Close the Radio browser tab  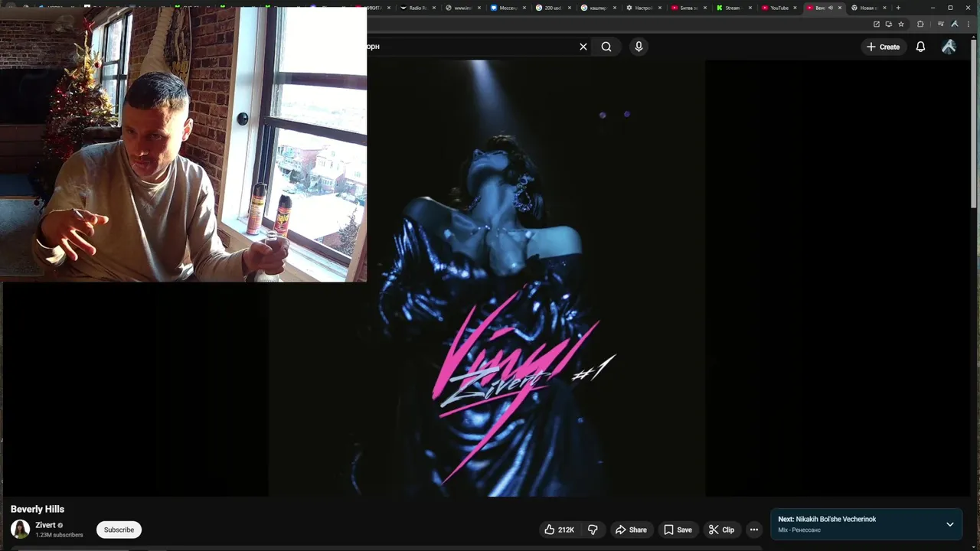coord(434,8)
